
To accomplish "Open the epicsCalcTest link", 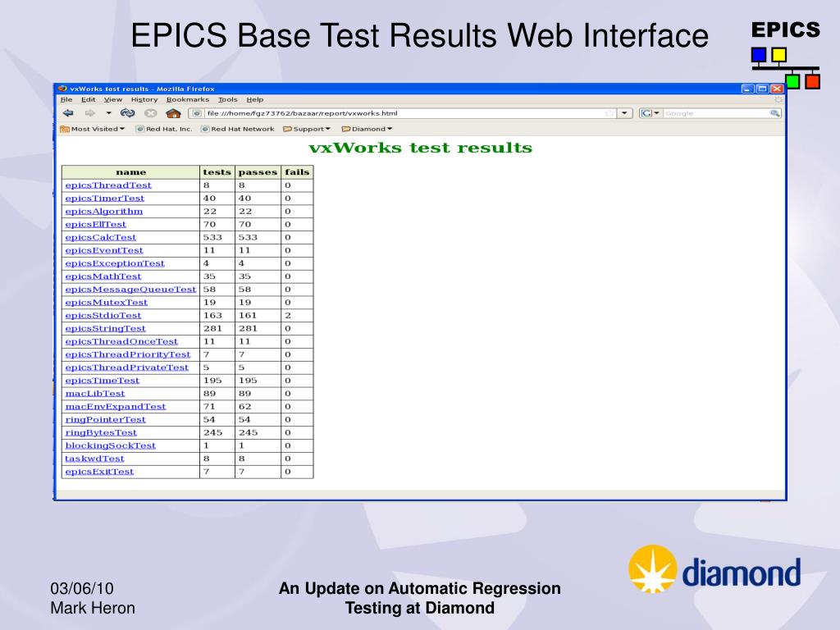I will point(101,237).
